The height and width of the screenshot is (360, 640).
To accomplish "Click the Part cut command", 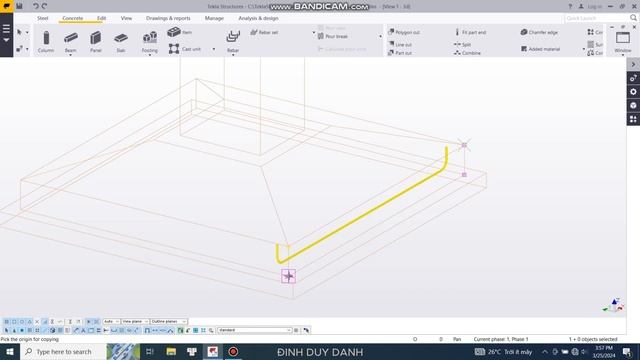I will [400, 53].
